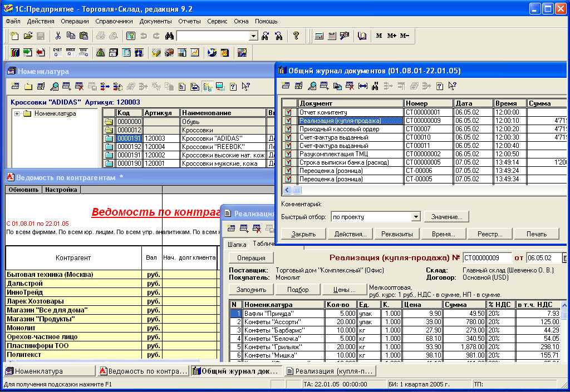
Task: Select Переоценка (розница) row СТ-00006
Action: pyautogui.click(x=424, y=171)
